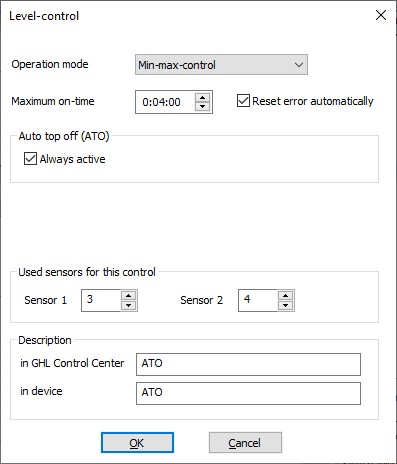Increment Sensor 1 number
397x464 pixels.
[x=129, y=296]
